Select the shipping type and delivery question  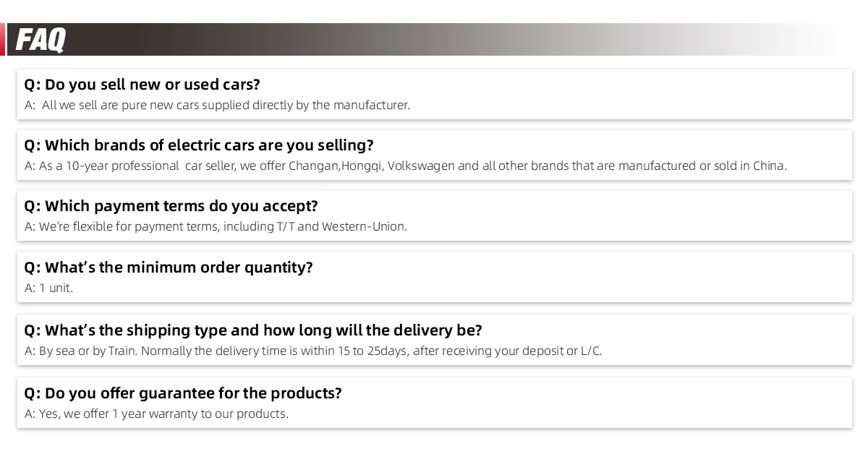[x=253, y=330]
